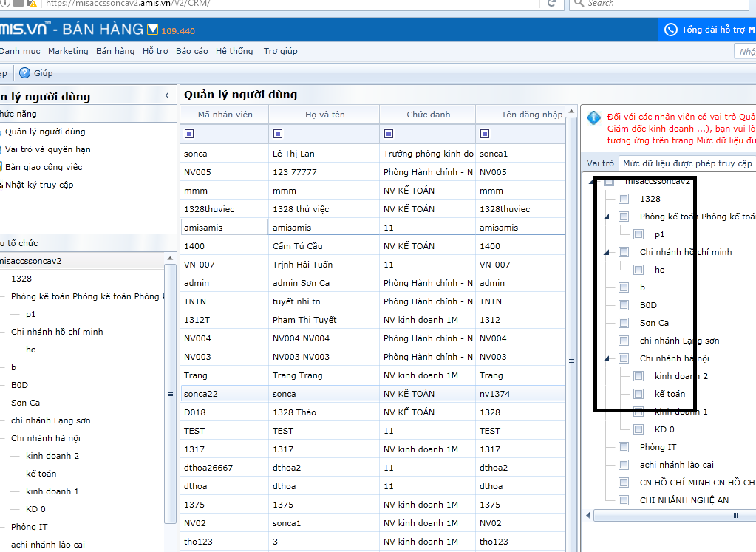
Task: Open the Marketing menu
Action: click(x=68, y=51)
